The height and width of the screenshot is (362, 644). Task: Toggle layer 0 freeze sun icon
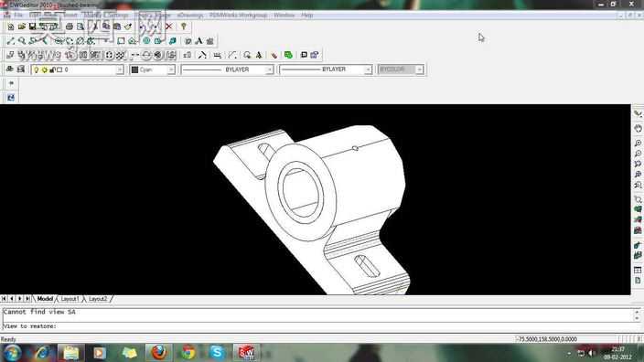pos(44,69)
